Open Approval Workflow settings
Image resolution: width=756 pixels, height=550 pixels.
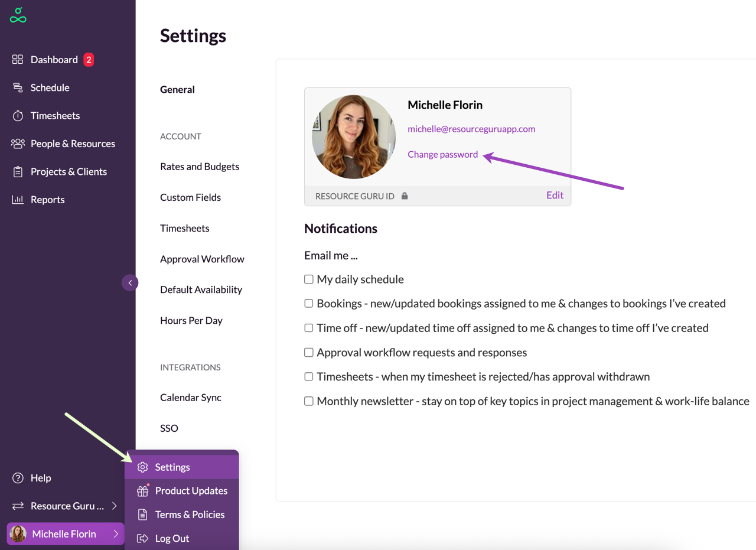coord(202,259)
